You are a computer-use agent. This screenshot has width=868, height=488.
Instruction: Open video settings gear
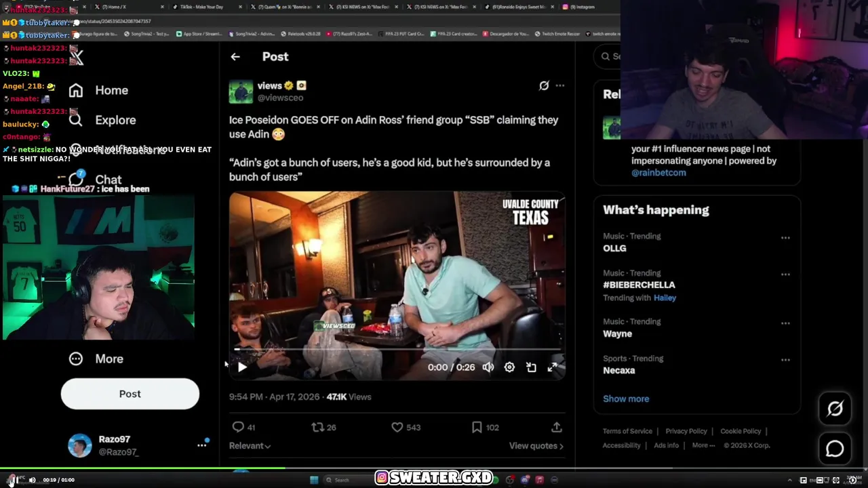coord(509,367)
